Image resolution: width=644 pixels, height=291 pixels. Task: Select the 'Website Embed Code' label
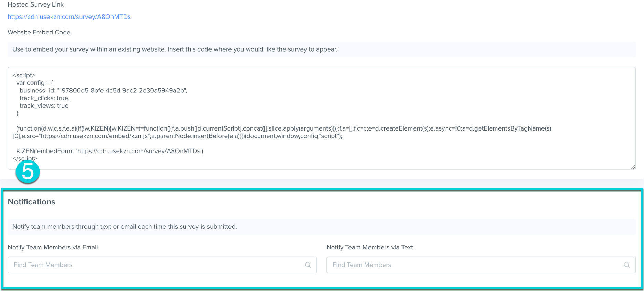pyautogui.click(x=39, y=32)
